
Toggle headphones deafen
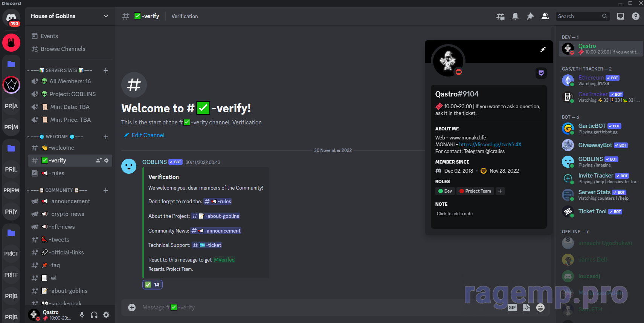[x=94, y=315]
